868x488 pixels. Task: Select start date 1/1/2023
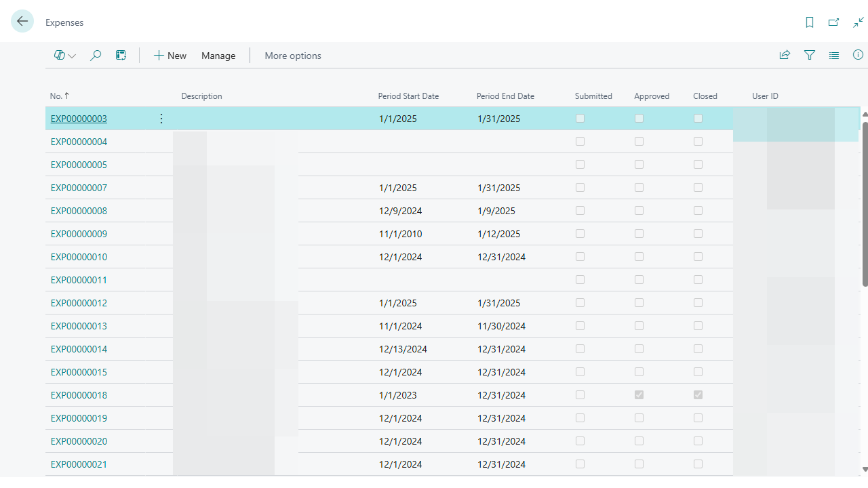pos(398,395)
